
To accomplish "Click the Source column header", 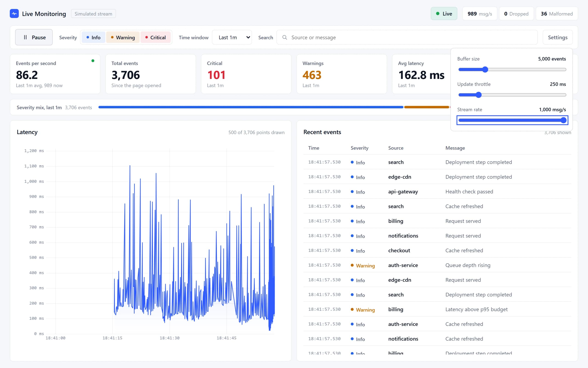I will click(396, 148).
